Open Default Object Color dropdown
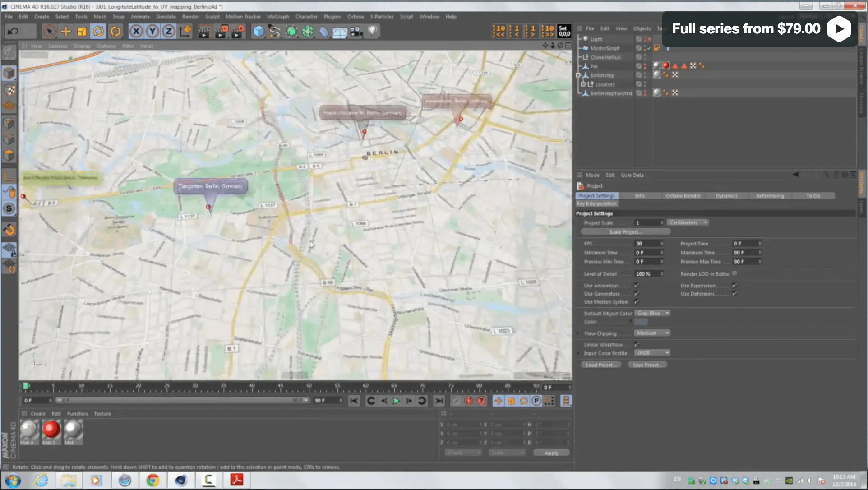Screen dimensions: 868x490 (x=652, y=314)
